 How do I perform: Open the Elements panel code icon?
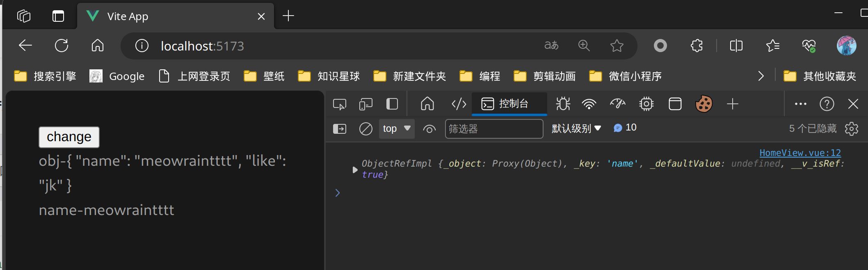459,104
